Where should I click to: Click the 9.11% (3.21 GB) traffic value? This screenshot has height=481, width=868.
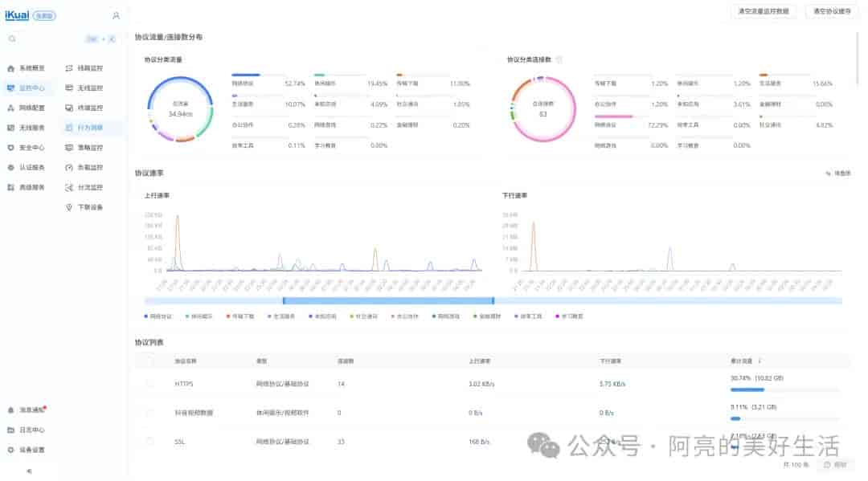click(753, 407)
